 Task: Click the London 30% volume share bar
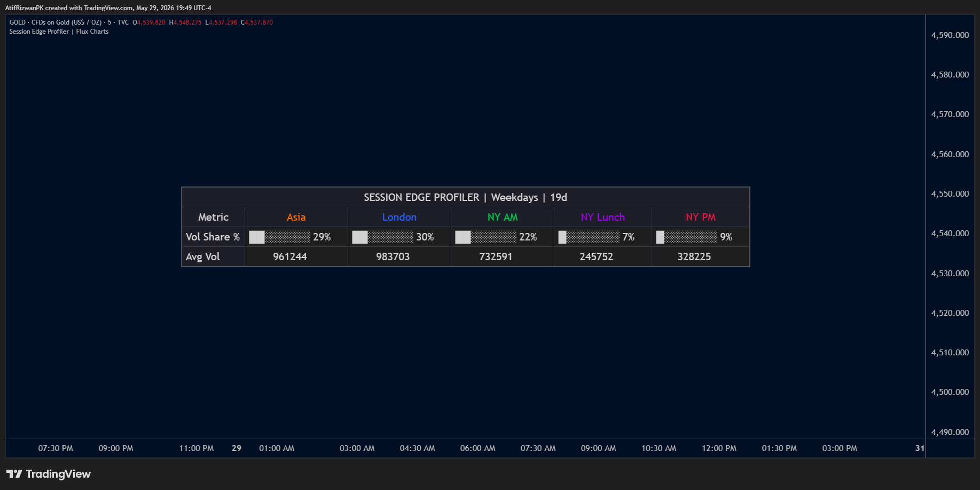[393, 237]
